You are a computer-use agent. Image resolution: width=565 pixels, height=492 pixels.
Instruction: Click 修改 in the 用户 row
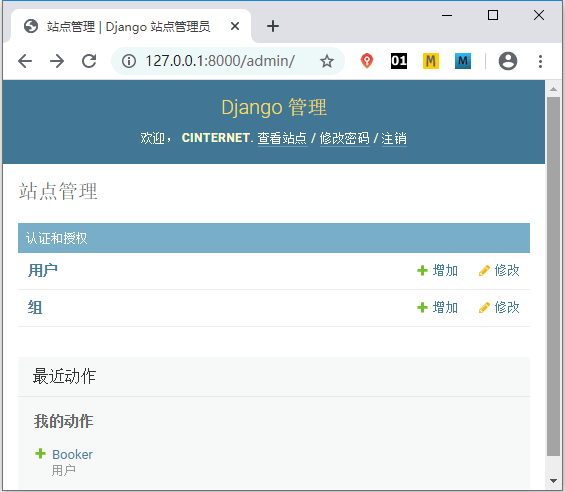[499, 270]
